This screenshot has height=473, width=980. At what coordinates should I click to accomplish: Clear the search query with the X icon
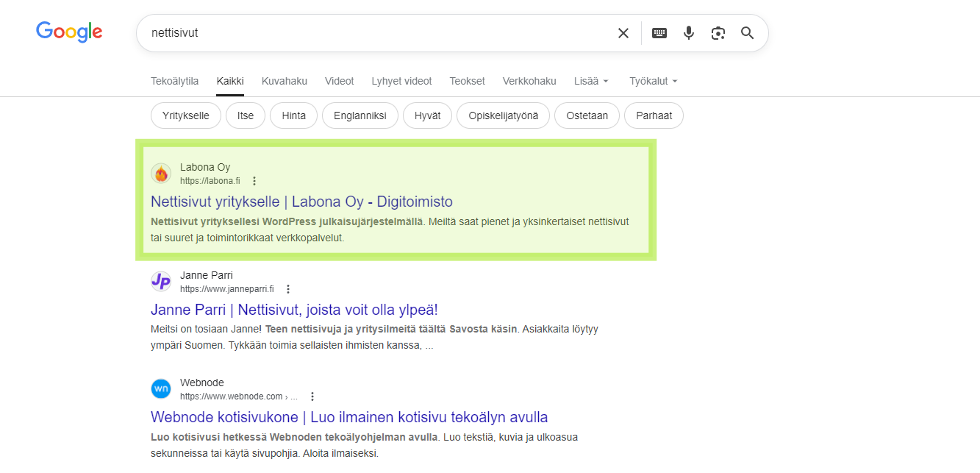click(x=623, y=32)
